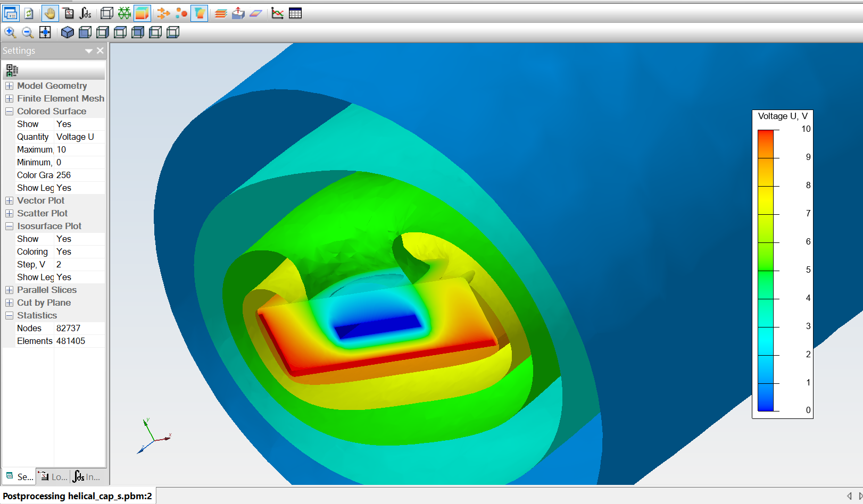863x504 pixels.
Task: Expand the Model Geometry section
Action: pos(9,86)
